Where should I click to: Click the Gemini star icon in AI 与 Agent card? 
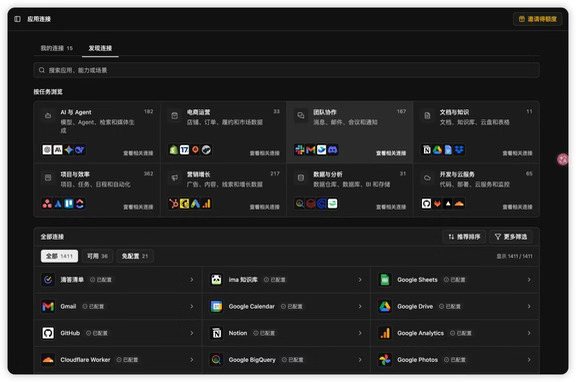[69, 150]
